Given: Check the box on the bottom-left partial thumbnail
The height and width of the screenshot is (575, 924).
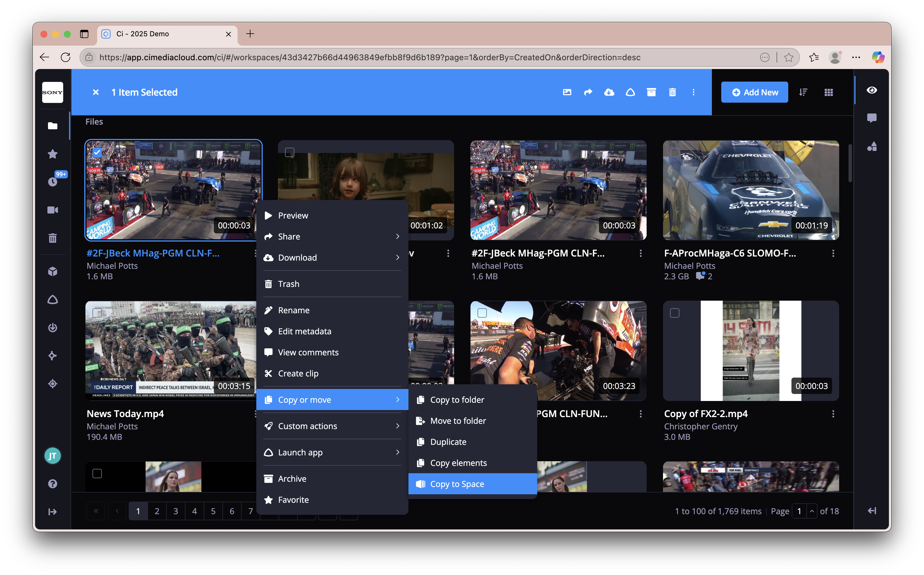Looking at the screenshot, I should tap(97, 474).
